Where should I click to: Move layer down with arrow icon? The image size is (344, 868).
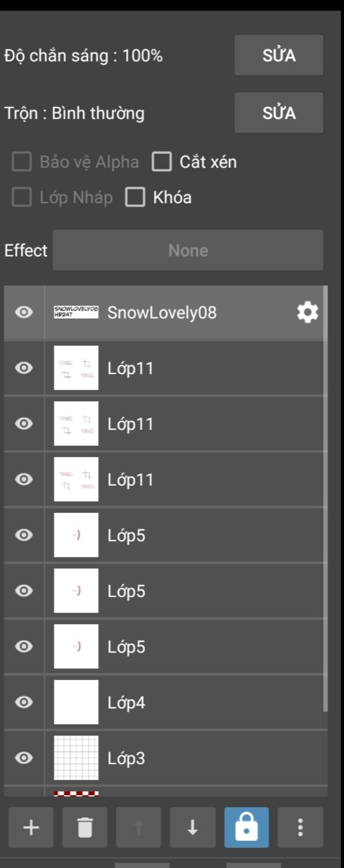tap(192, 827)
